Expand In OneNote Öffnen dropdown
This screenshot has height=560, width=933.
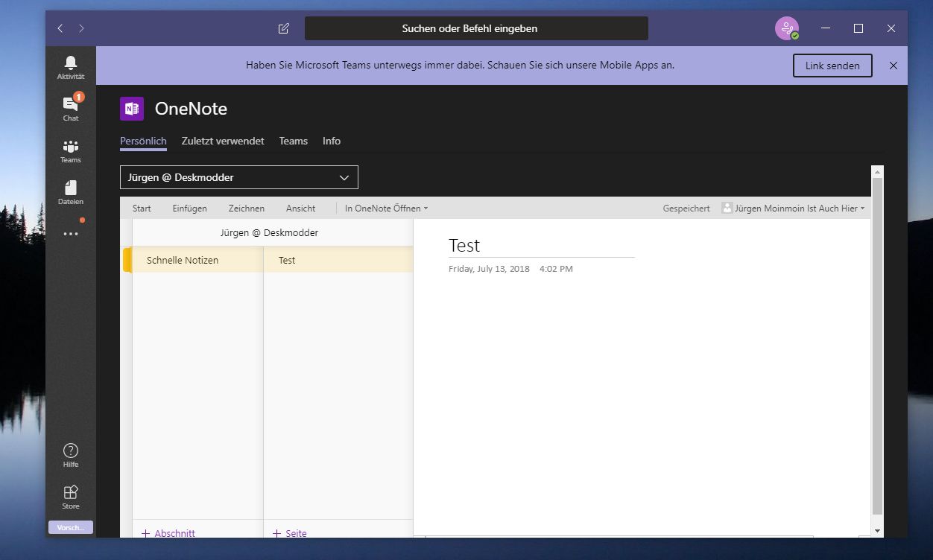386,209
